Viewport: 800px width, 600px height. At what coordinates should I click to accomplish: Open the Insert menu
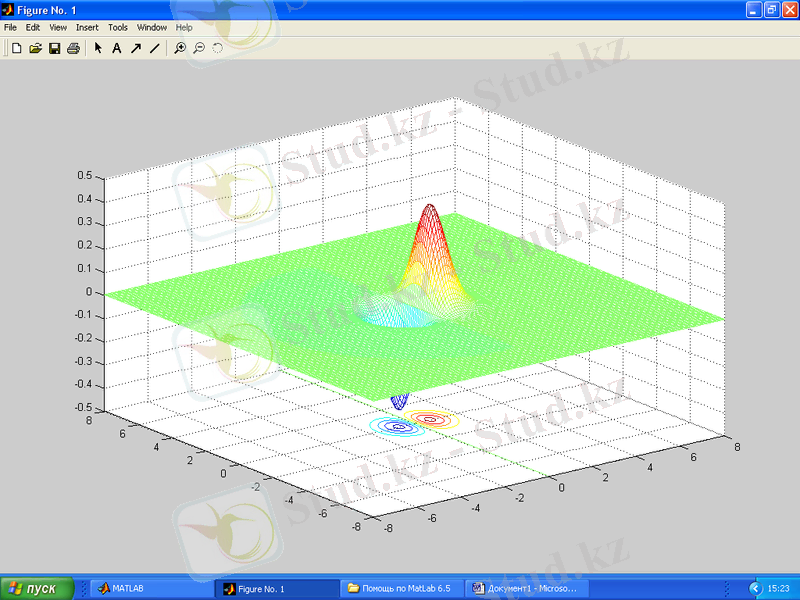87,28
